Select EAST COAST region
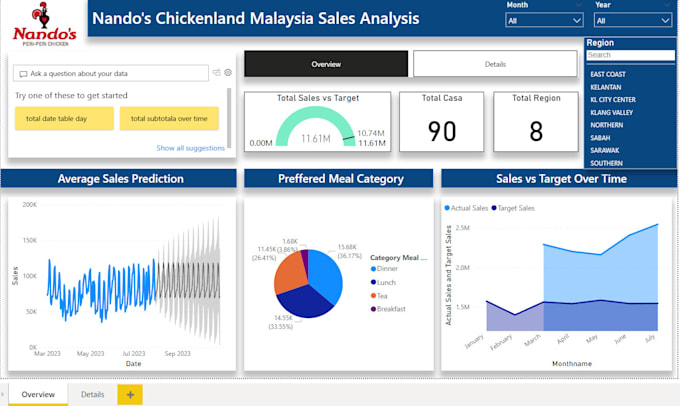The height and width of the screenshot is (406, 680). tap(608, 74)
